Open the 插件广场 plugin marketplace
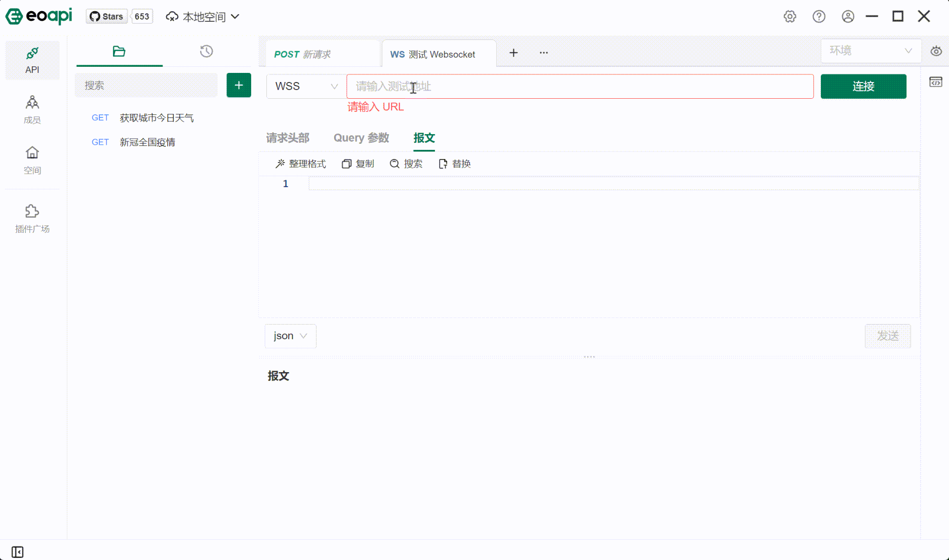This screenshot has width=949, height=560. point(32,218)
